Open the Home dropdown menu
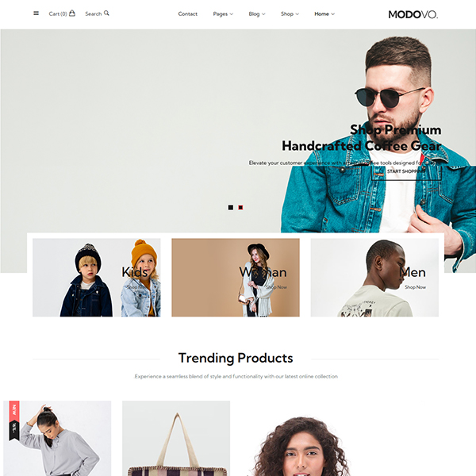The height and width of the screenshot is (476, 476). 324,14
